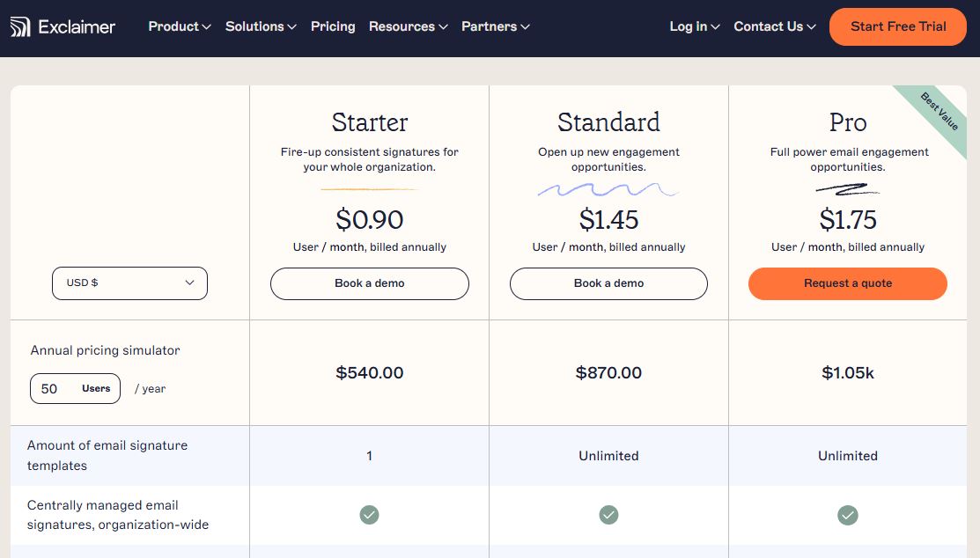Click the $540.00 annual total
This screenshot has width=980, height=558.
coord(370,373)
